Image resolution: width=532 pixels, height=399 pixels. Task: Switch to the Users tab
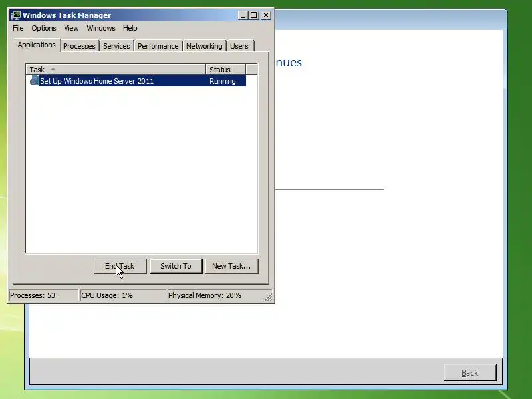pos(239,46)
